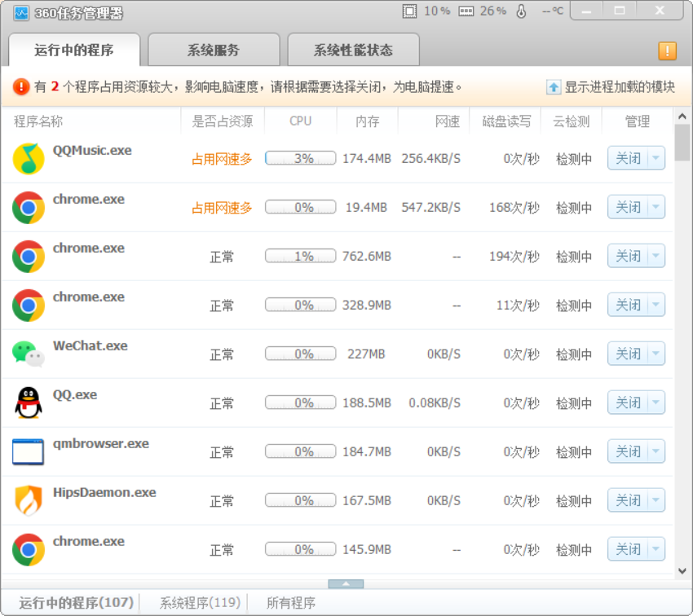Click the HipsDaemon.exe shield icon

29,500
